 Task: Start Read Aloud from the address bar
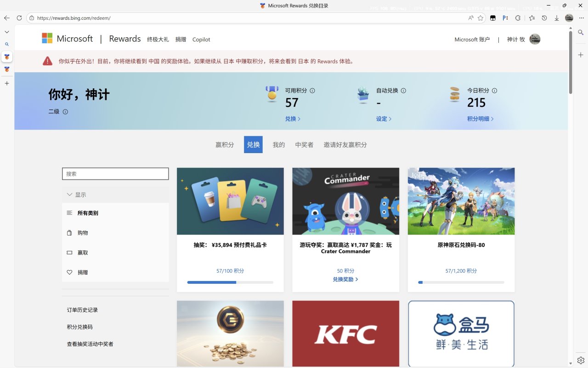coord(471,18)
